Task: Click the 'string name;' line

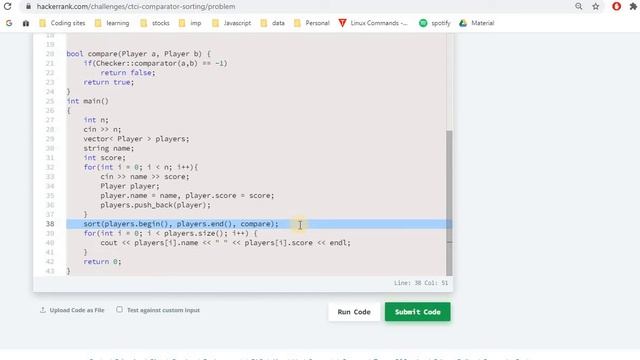Action: click(109, 148)
